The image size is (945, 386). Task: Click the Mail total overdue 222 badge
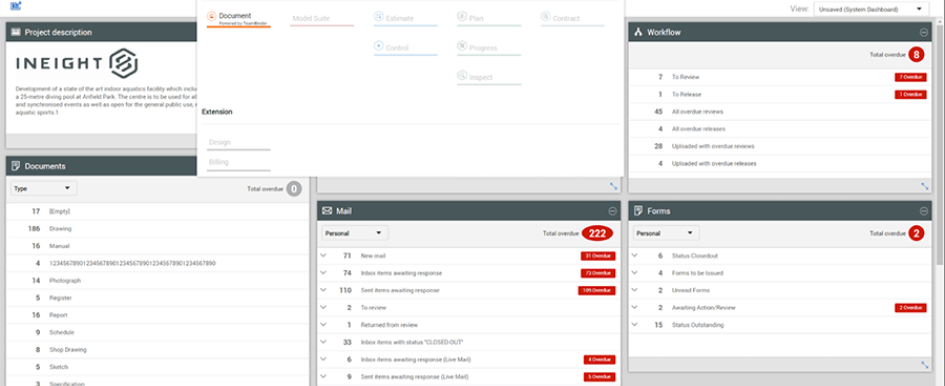(x=597, y=233)
